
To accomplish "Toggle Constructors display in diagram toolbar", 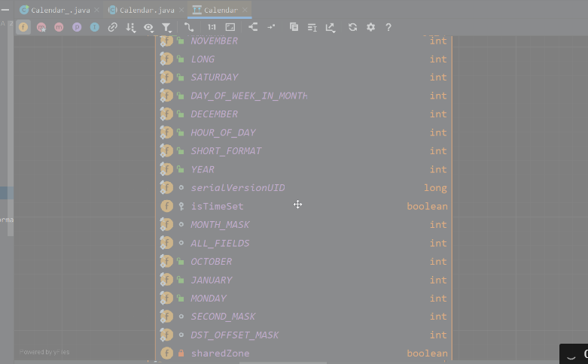I will 41,27.
